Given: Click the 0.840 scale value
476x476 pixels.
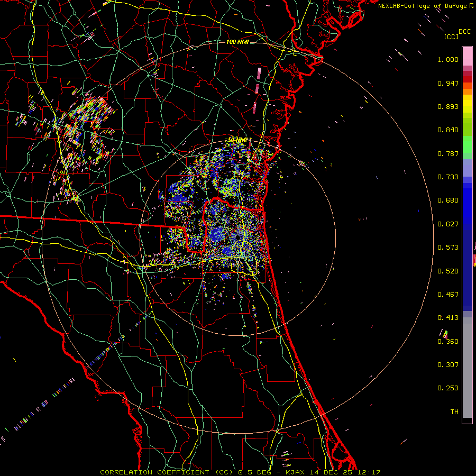Looking at the screenshot, I should coord(448,130).
